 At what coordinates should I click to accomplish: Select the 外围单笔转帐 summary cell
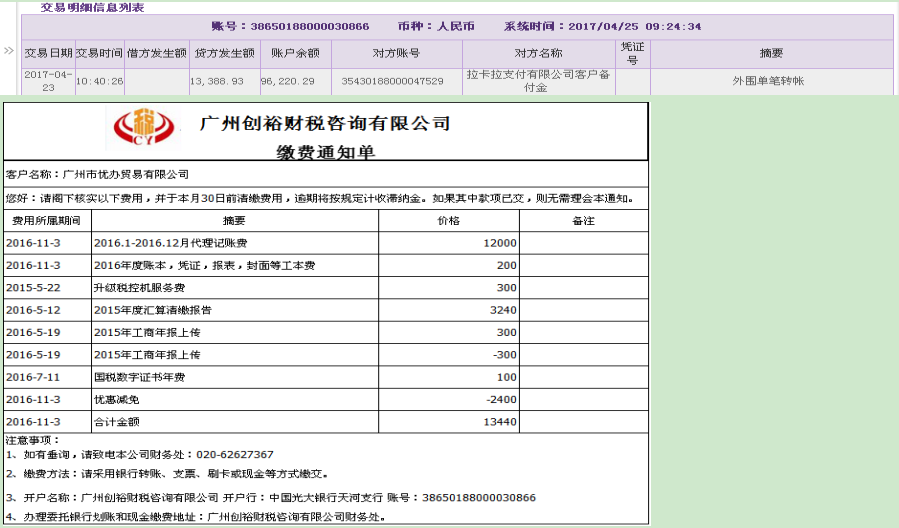[x=770, y=81]
